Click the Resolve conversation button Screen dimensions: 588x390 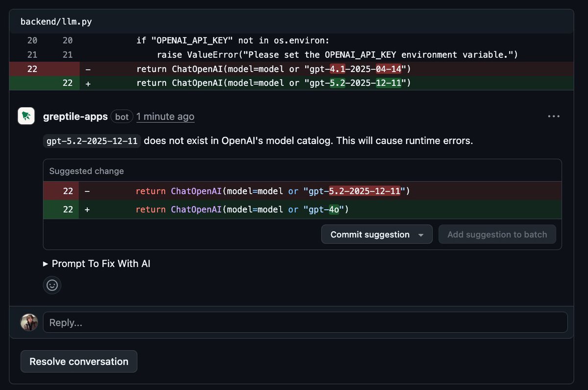point(79,362)
